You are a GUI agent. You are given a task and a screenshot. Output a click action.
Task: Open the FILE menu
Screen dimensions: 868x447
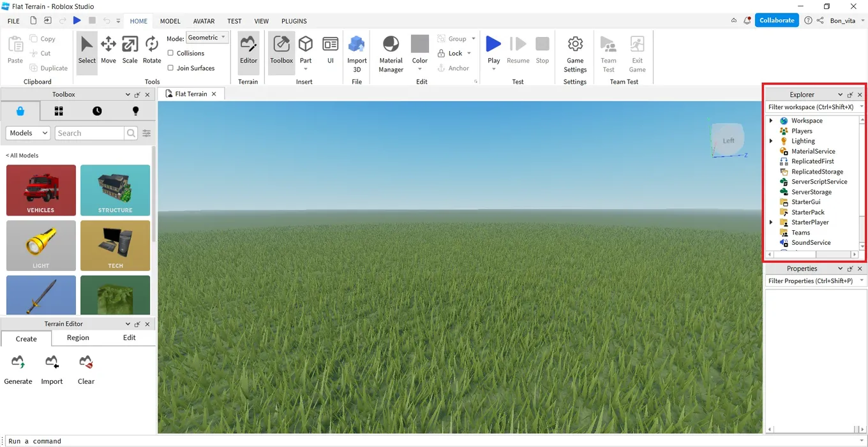13,21
